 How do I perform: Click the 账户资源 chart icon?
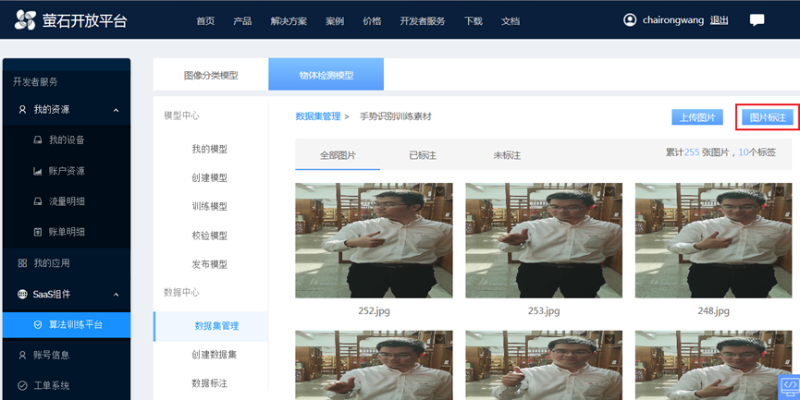pos(38,171)
